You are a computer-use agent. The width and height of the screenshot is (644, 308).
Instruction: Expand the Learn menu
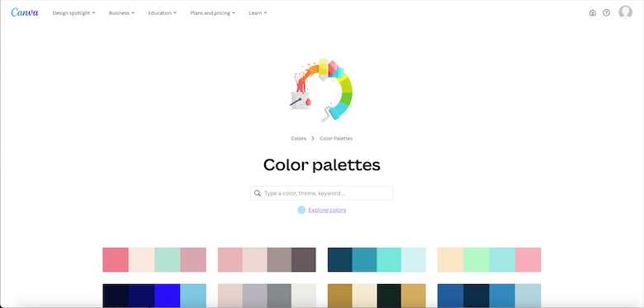tap(258, 12)
